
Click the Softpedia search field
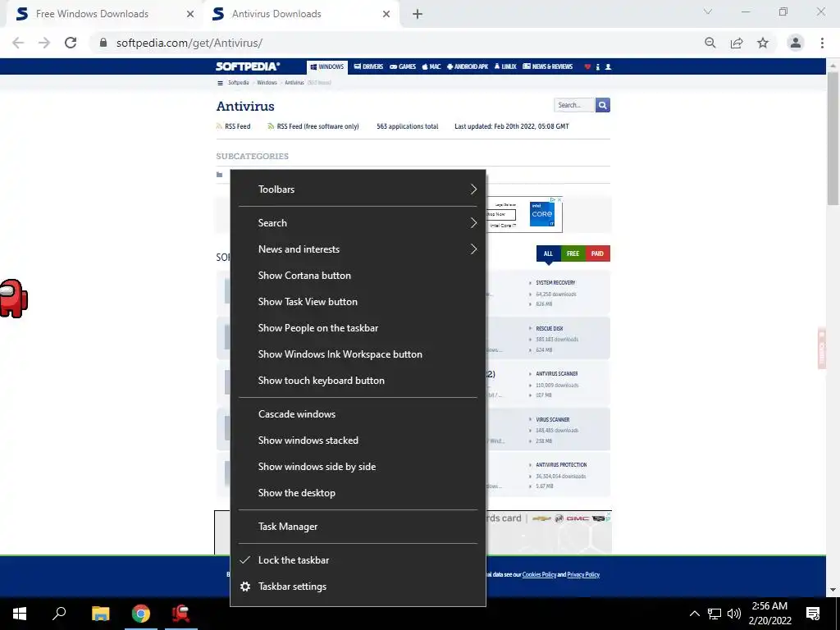(573, 105)
